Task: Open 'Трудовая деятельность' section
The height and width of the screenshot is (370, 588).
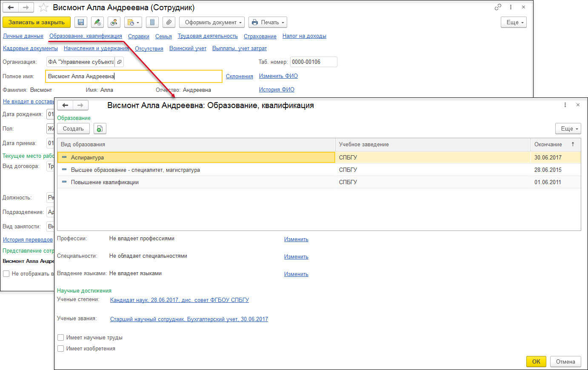Action: pos(208,36)
